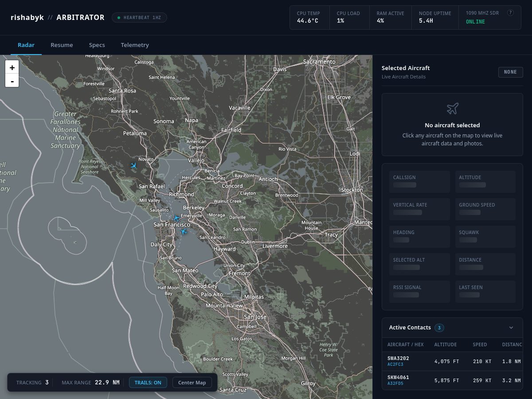Toggle the Trails: ON switch

coord(148,383)
